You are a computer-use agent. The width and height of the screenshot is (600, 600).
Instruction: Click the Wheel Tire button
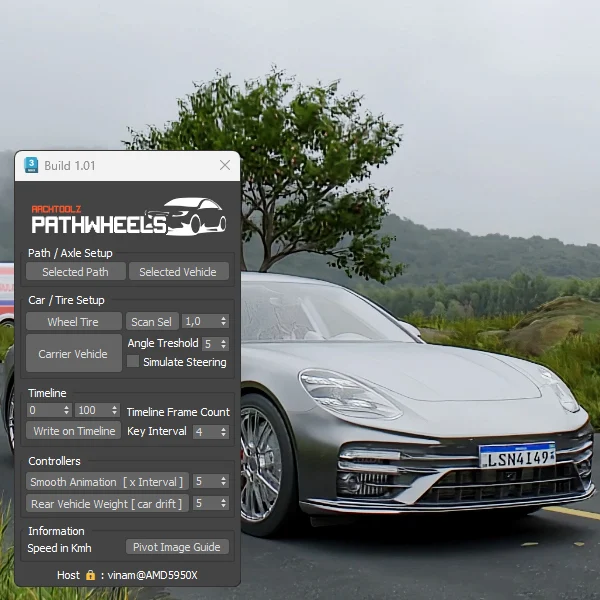(73, 322)
